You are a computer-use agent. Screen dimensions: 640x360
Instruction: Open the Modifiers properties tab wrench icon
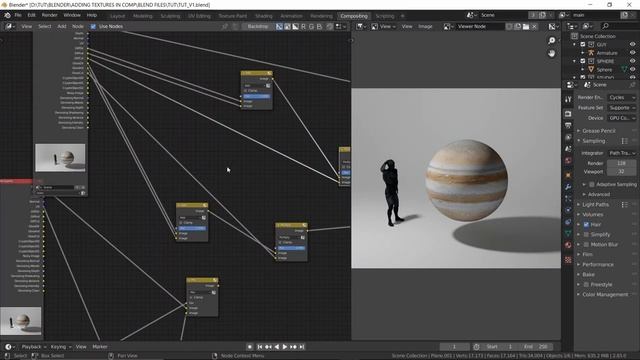(x=568, y=187)
